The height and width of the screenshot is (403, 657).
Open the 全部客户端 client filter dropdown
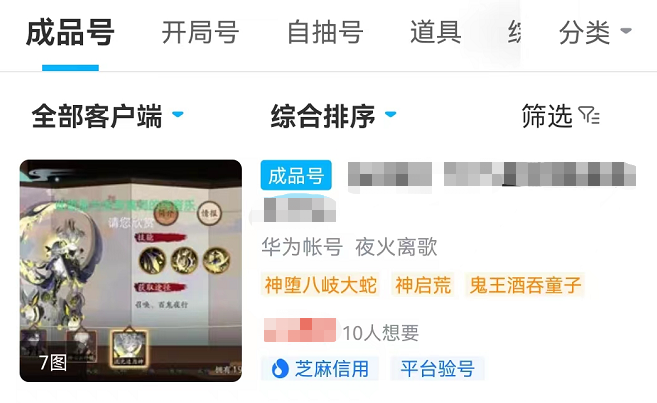(107, 116)
